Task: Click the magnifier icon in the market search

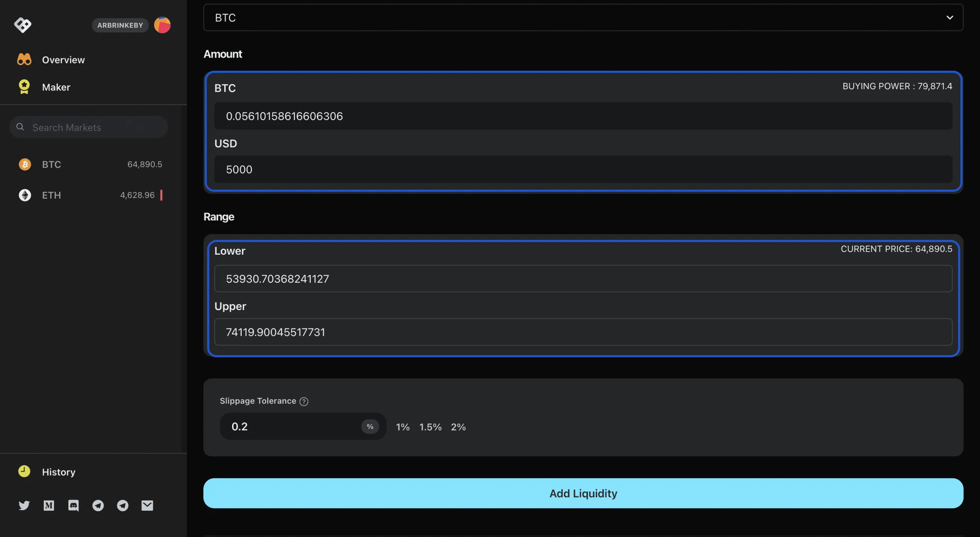Action: (x=20, y=127)
